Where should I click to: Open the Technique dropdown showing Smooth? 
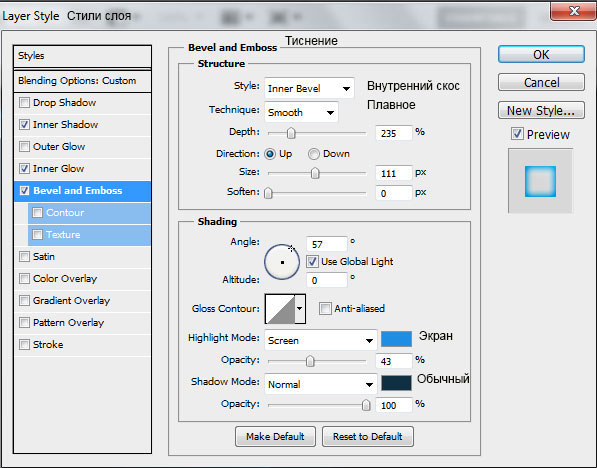[x=301, y=112]
